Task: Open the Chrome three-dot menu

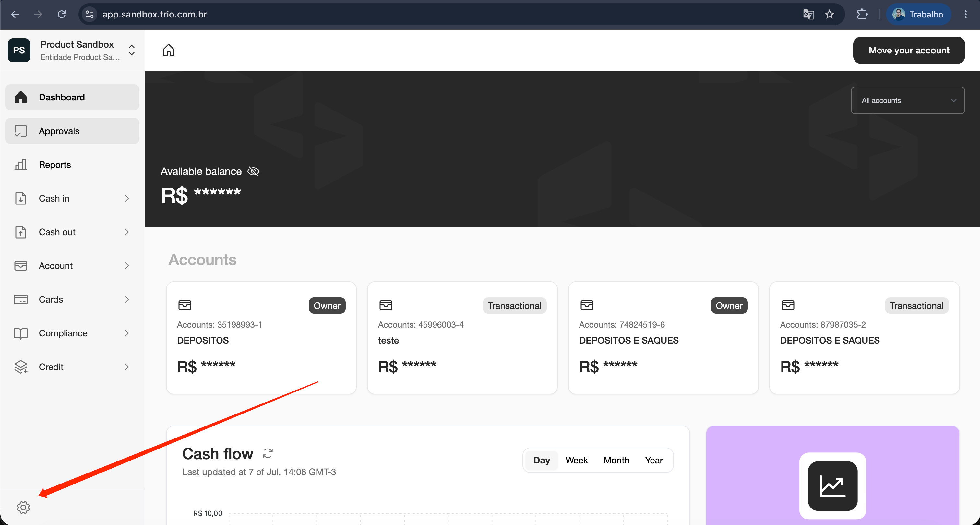Action: coord(965,15)
